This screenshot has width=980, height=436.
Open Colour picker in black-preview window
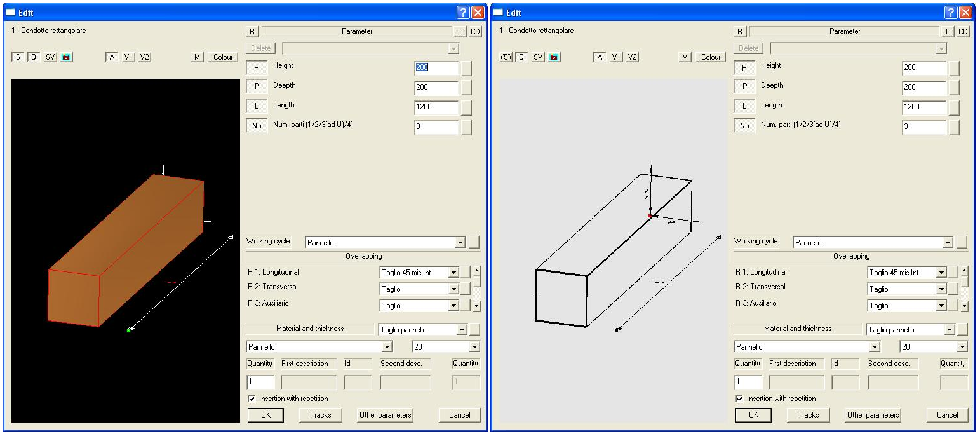[x=223, y=57]
